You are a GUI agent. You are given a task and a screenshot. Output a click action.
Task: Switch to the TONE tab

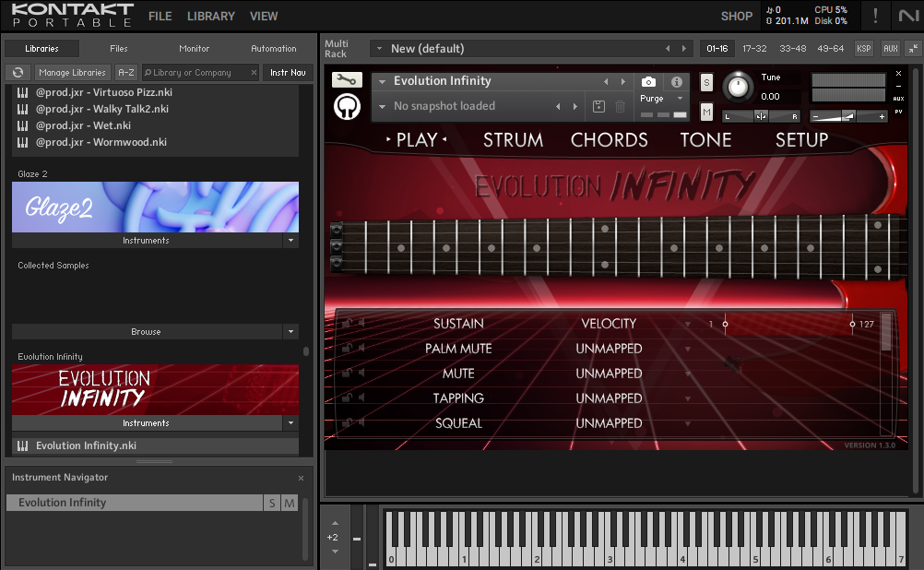pyautogui.click(x=705, y=139)
